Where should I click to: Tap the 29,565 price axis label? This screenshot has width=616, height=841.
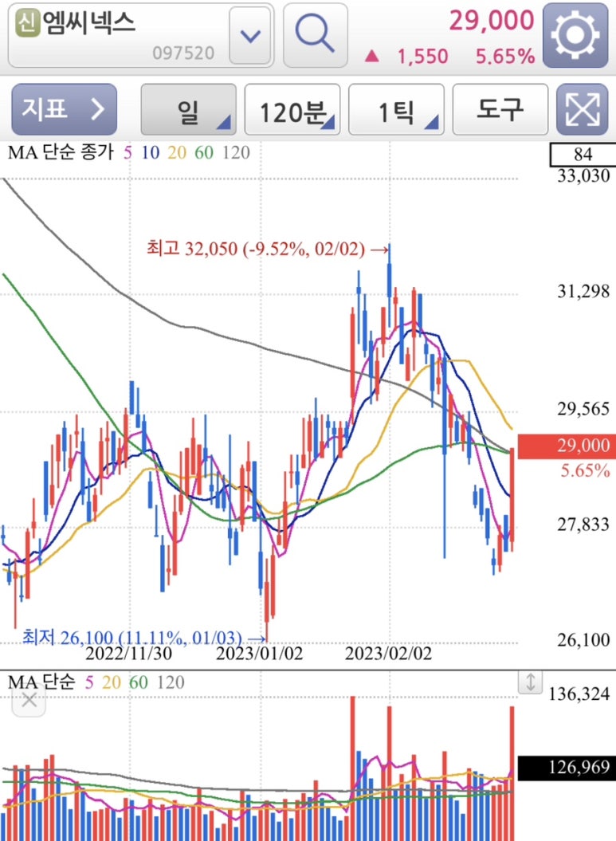pyautogui.click(x=583, y=409)
